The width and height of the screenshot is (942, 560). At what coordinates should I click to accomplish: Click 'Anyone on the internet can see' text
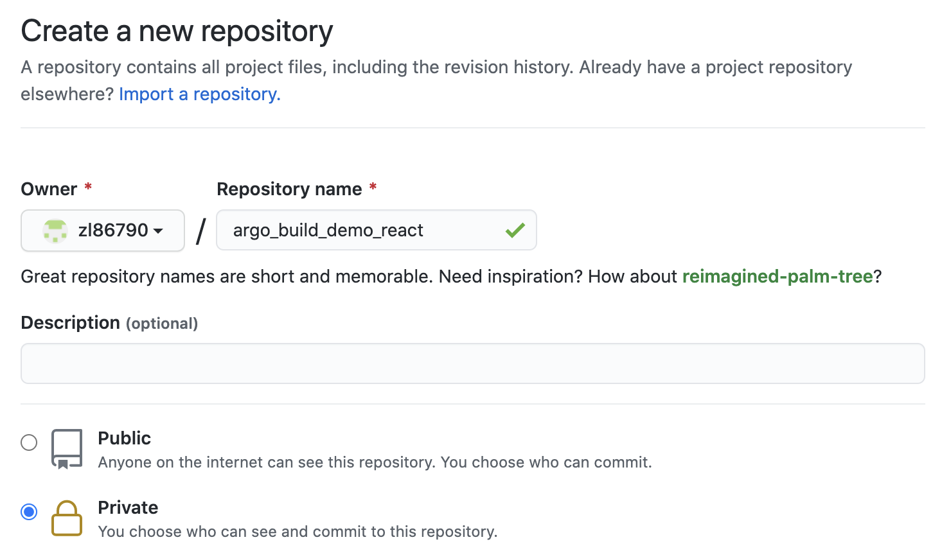coord(375,462)
